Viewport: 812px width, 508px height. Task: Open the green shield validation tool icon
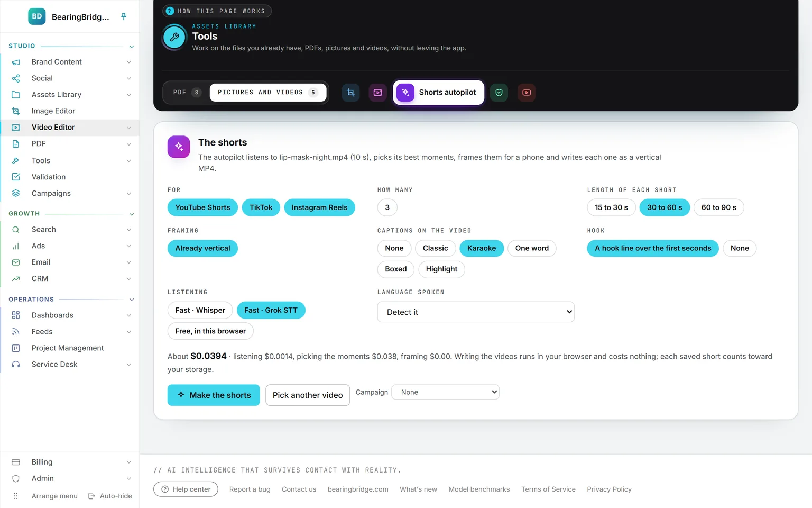[x=499, y=93]
